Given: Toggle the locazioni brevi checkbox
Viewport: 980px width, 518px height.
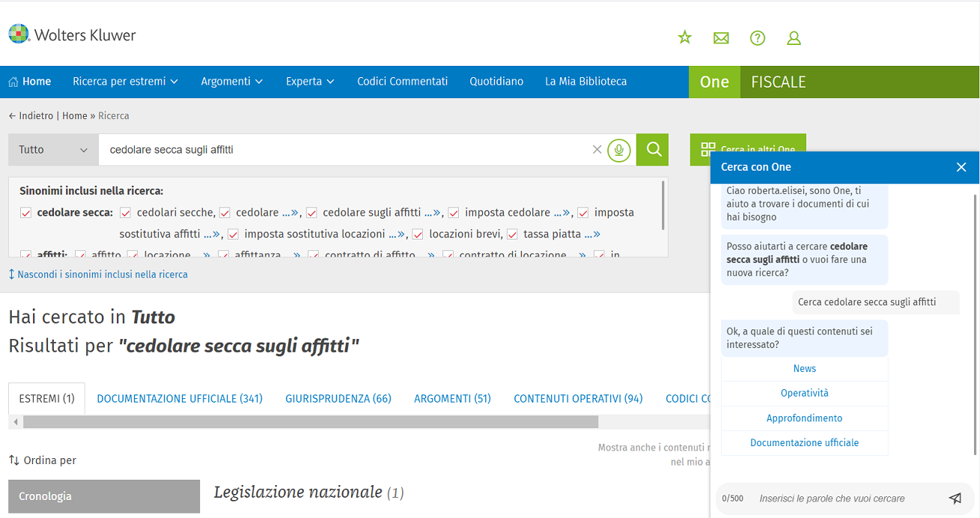Looking at the screenshot, I should [x=418, y=234].
